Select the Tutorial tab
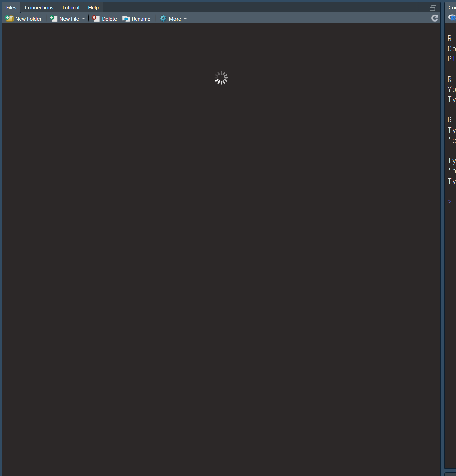This screenshot has width=456, height=476. click(x=71, y=8)
